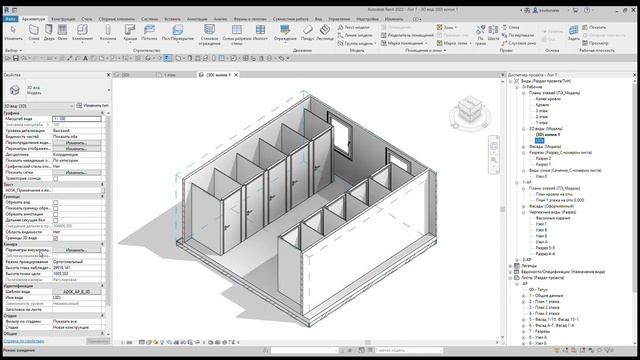Uncheck the Границы 3D вида checkbox

[x=56, y=238]
